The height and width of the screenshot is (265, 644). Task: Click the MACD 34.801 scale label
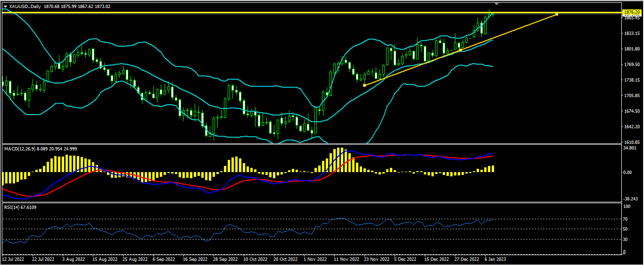click(630, 148)
